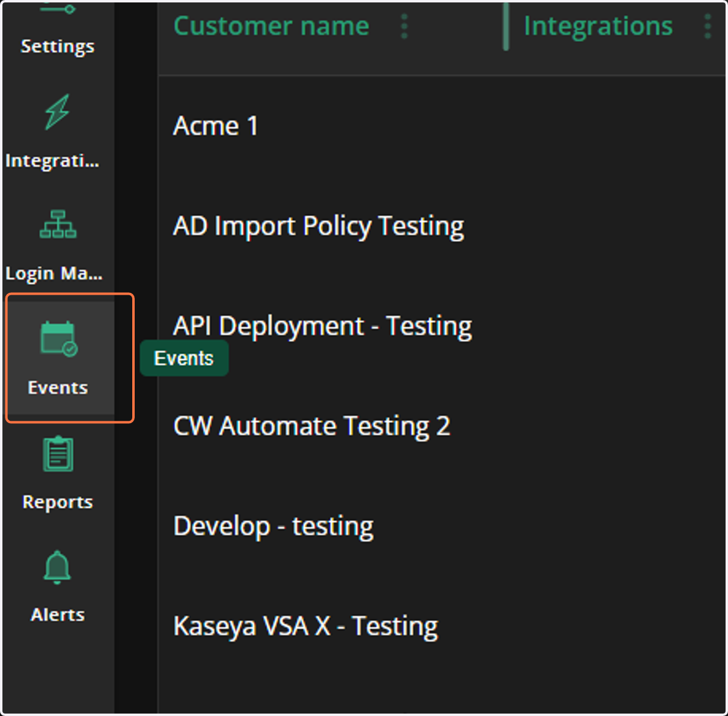Click the Alerts label in the sidebar
The width and height of the screenshot is (728, 716).
coord(58,615)
